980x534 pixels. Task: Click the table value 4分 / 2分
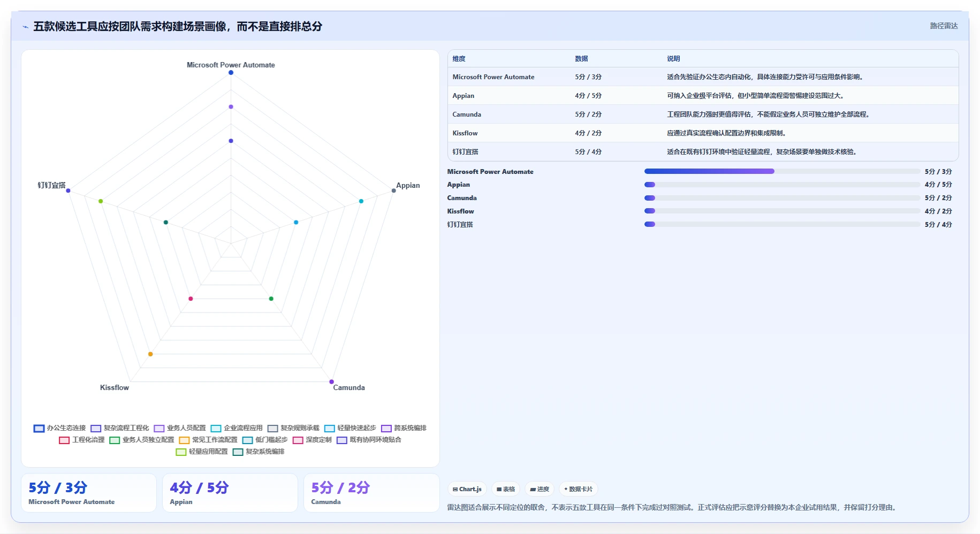pyautogui.click(x=588, y=133)
